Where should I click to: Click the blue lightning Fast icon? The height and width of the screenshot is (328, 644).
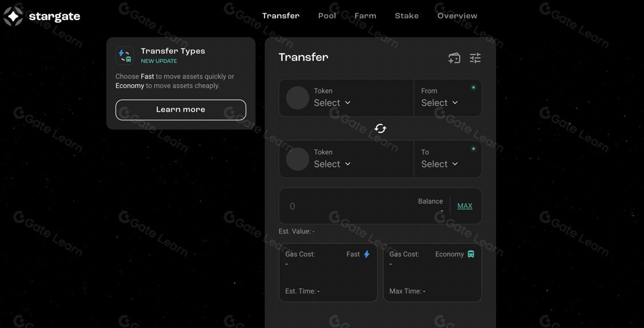click(367, 254)
